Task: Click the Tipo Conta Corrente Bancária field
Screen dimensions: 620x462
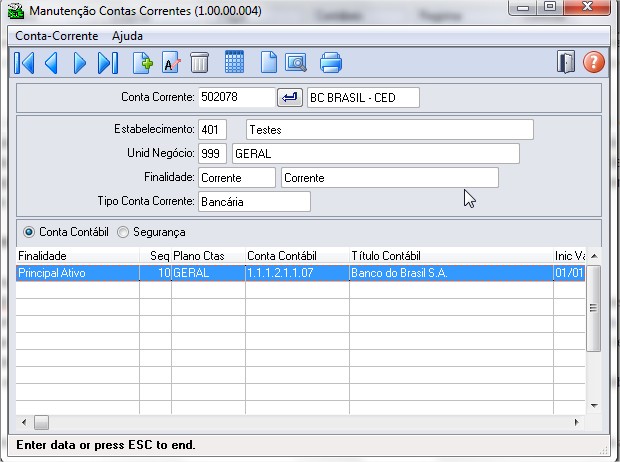Action: (254, 202)
